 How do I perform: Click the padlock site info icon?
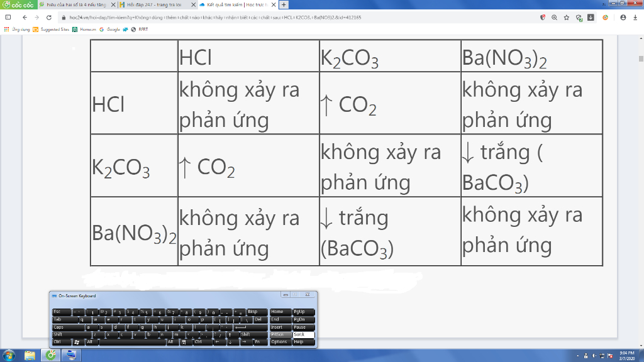pyautogui.click(x=64, y=18)
